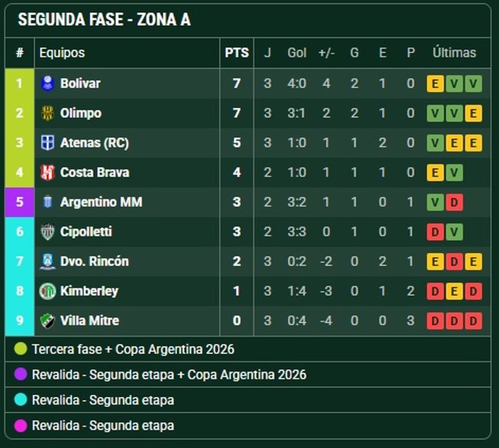Viewport: 499px width, 448px height.
Task: Click the Últimas column header
Action: point(454,52)
